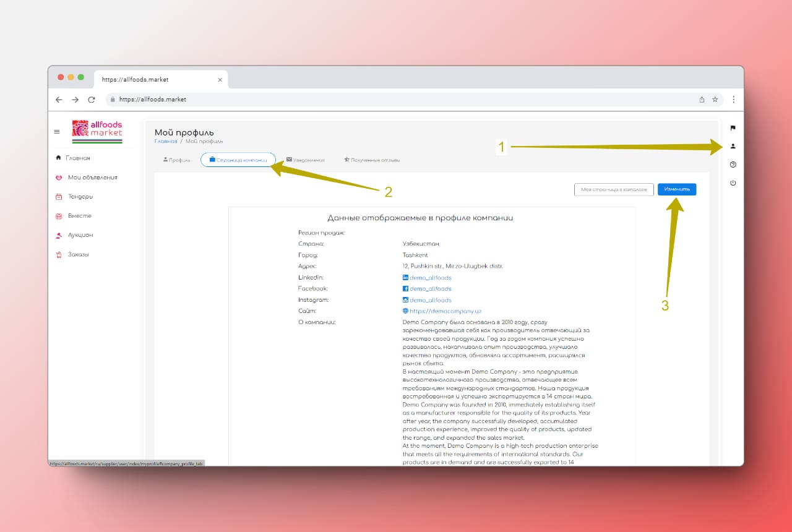Click the power logout icon
The height and width of the screenshot is (532, 792).
[x=733, y=183]
